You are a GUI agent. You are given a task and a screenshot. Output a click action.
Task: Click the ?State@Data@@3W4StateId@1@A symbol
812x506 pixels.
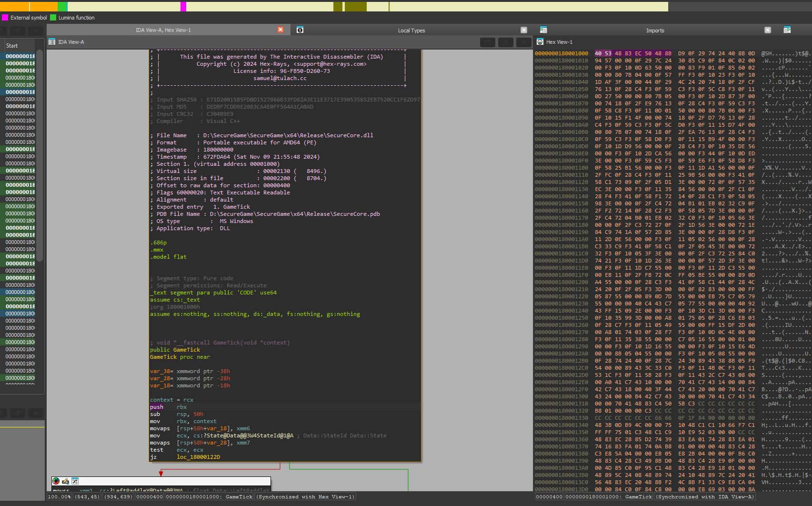[243, 435]
